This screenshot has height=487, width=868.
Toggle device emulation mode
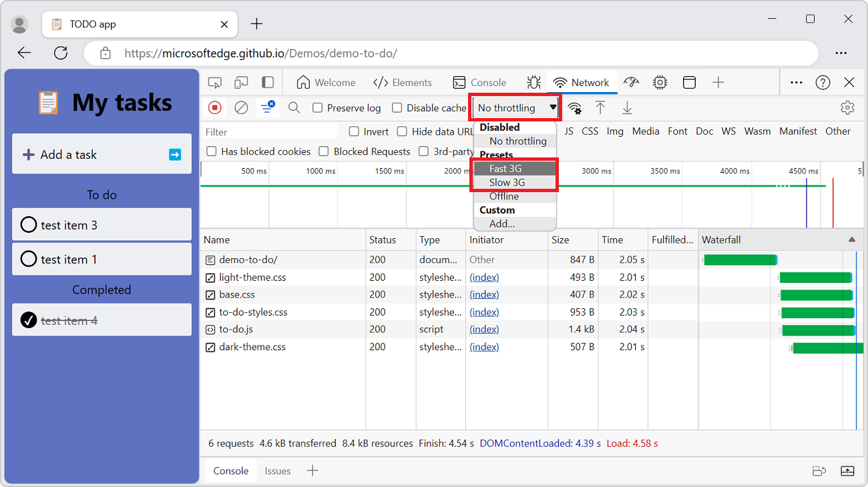tap(241, 81)
